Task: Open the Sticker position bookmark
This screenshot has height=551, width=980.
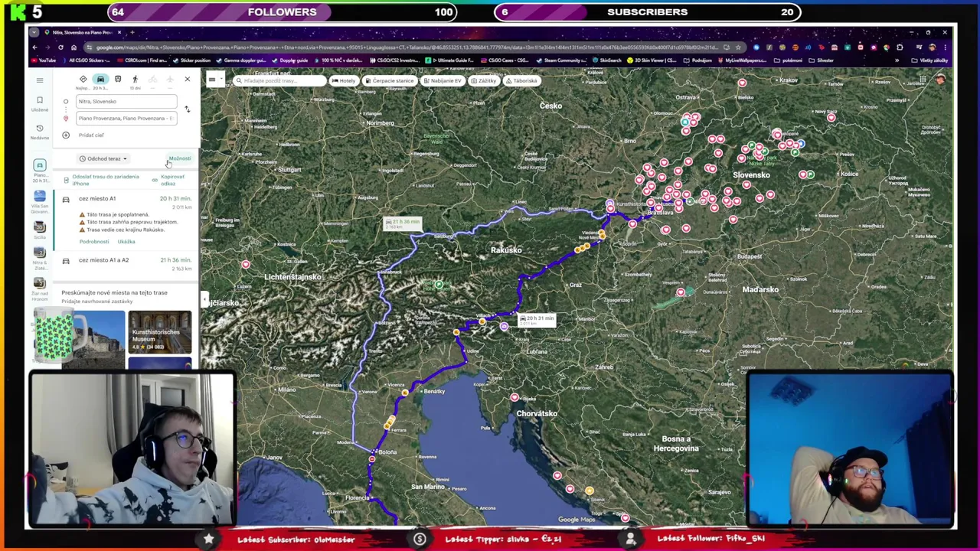Action: point(192,60)
